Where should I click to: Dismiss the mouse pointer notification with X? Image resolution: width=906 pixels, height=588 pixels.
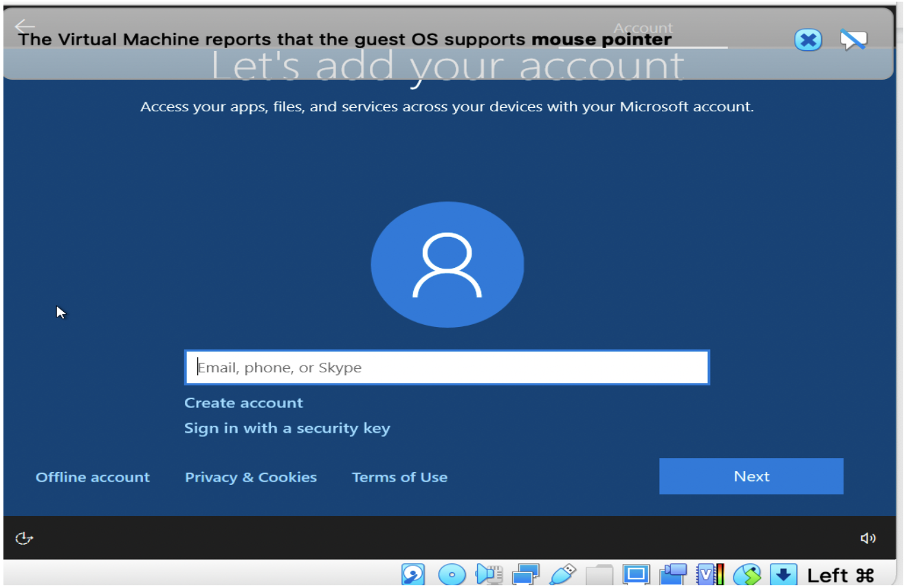pyautogui.click(x=808, y=39)
